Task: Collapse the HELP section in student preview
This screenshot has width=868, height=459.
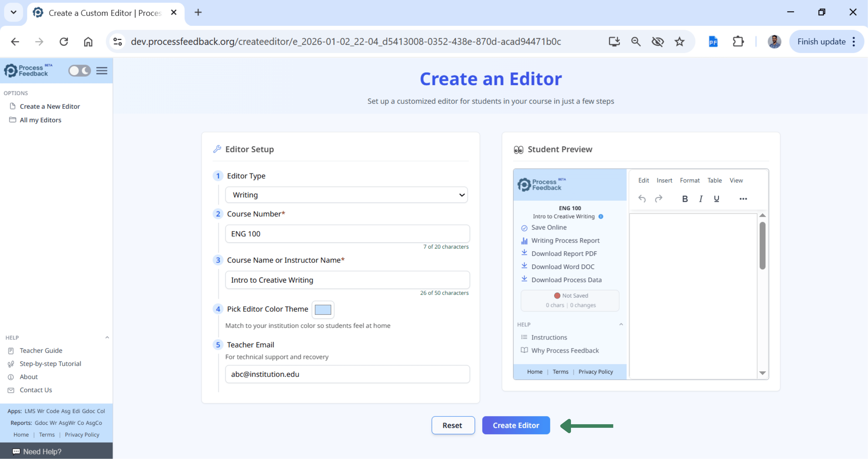Action: 621,324
